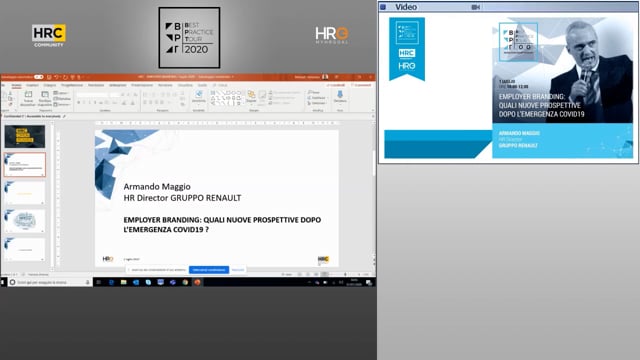640x360 pixels.
Task: Click the blue button in sharing notification bar
Action: pos(209,270)
